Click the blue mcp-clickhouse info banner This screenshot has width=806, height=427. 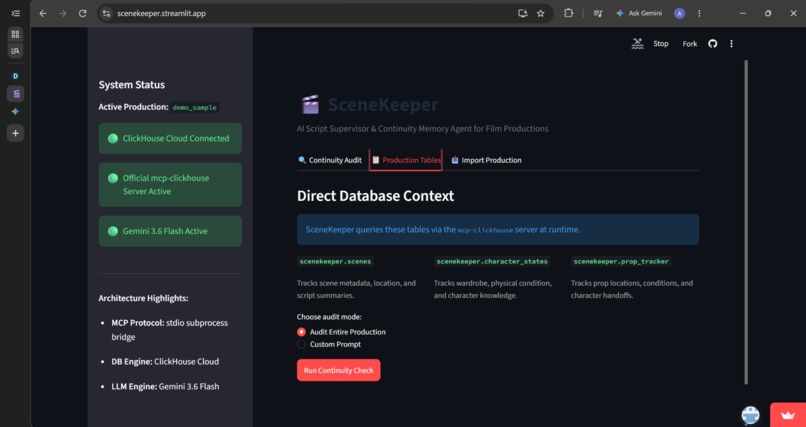point(498,230)
